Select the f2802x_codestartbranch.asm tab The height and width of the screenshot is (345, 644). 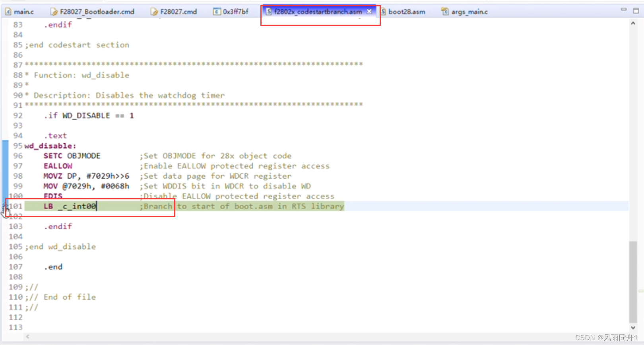[318, 12]
